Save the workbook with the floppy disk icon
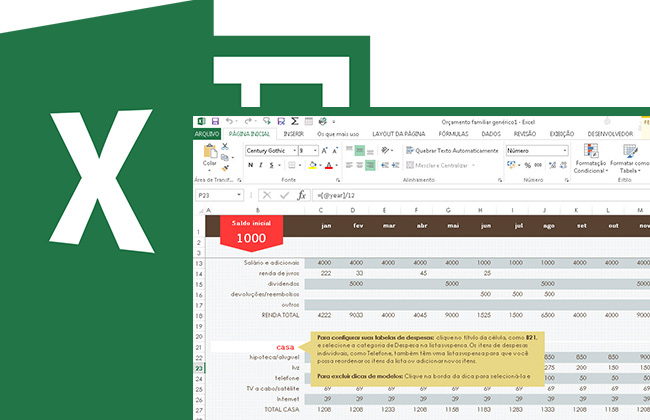 coord(215,121)
